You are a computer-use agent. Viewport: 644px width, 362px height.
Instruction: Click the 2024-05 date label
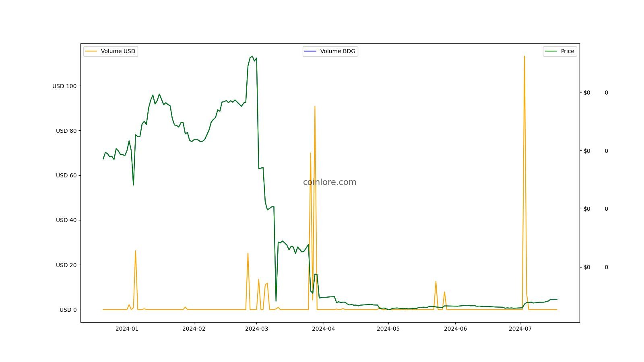(388, 329)
